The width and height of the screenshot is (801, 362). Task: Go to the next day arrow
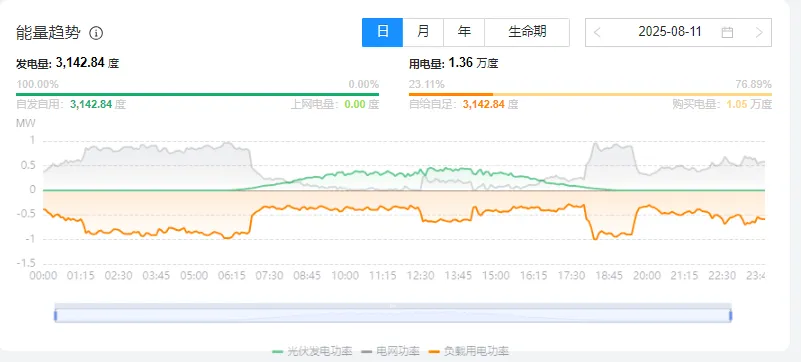(x=759, y=33)
